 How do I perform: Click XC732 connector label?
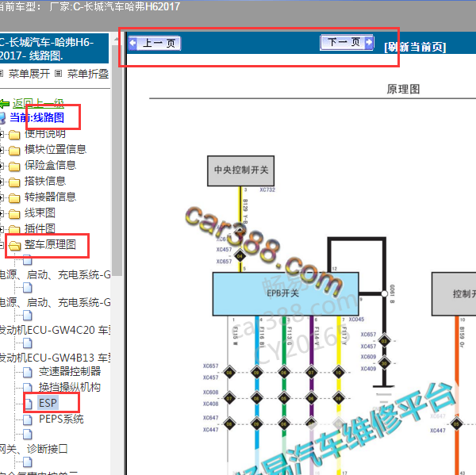tap(267, 190)
